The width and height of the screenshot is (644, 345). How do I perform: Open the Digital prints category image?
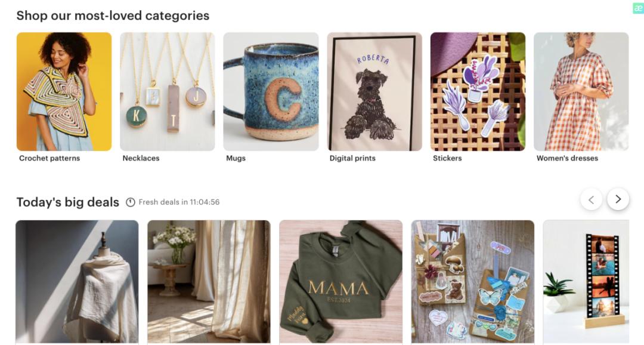[x=374, y=92]
